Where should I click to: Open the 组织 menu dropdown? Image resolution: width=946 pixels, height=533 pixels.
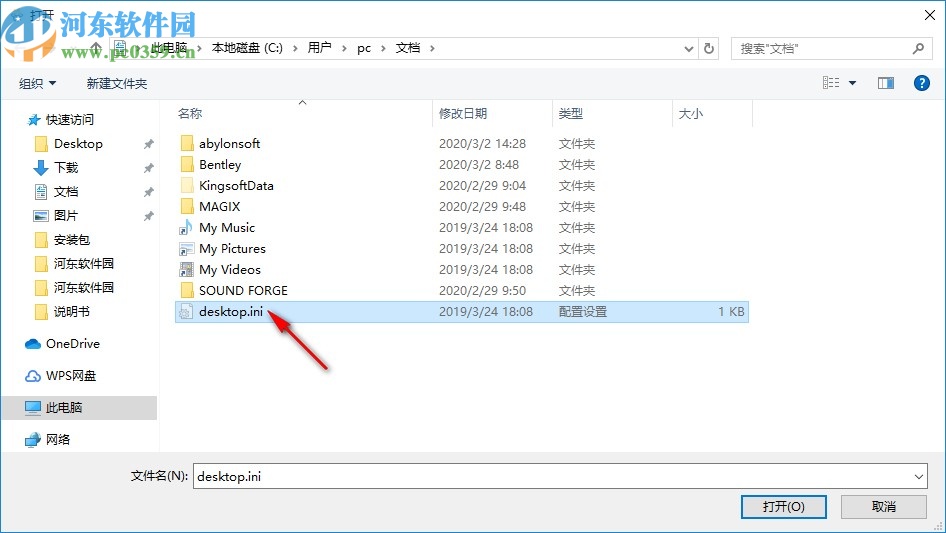pyautogui.click(x=37, y=83)
